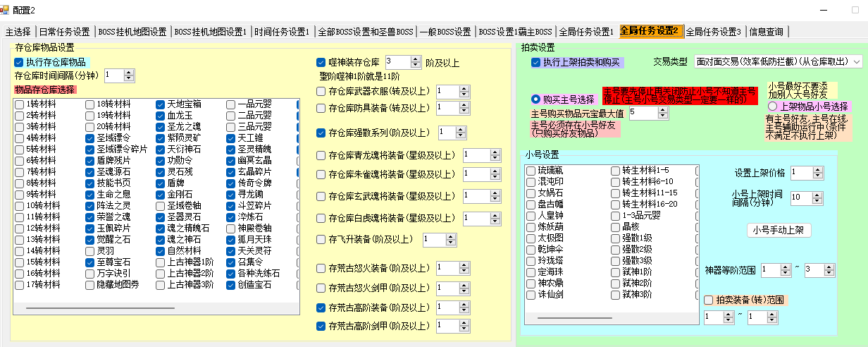Viewport: 868px width, 347px height.
Task: Uncheck 圣域镖令 item
Action: click(90, 138)
